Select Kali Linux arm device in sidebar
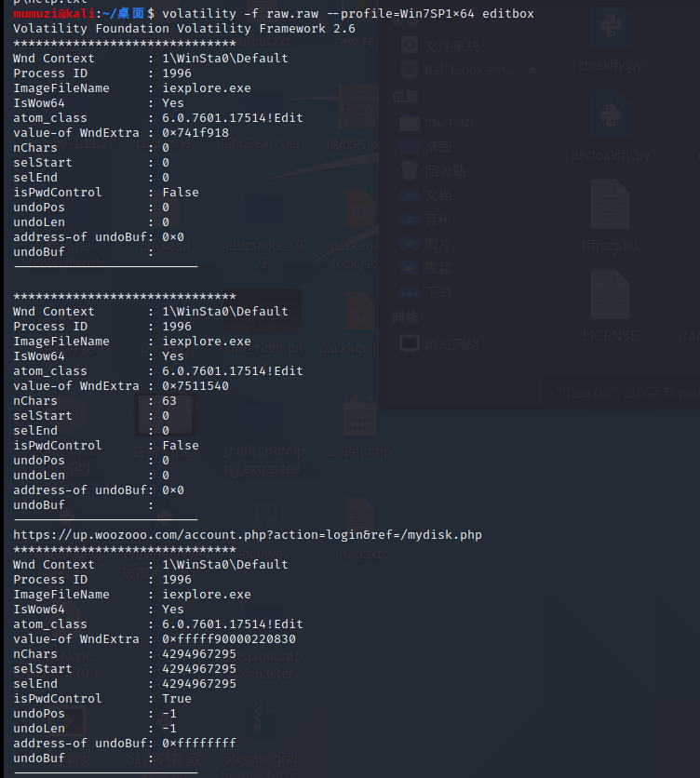Screen dimensions: 700x778 tap(459, 70)
